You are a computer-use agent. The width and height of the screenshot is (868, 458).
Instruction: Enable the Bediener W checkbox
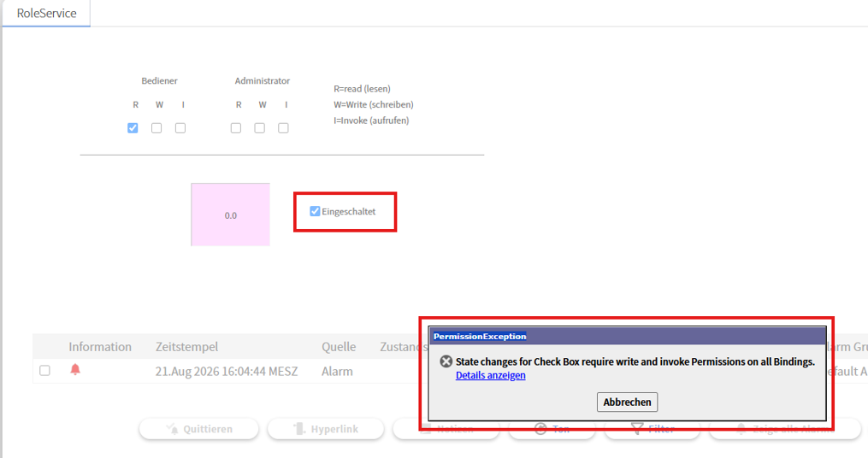tap(156, 128)
